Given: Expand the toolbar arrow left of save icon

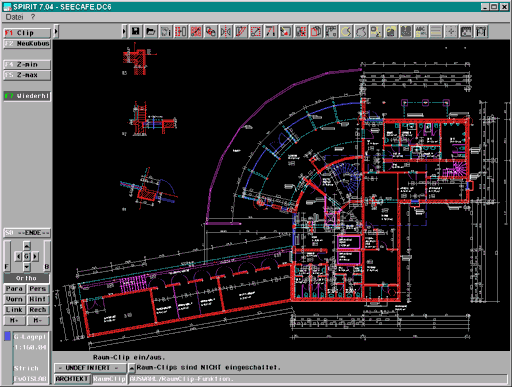Looking at the screenshot, I should point(124,31).
